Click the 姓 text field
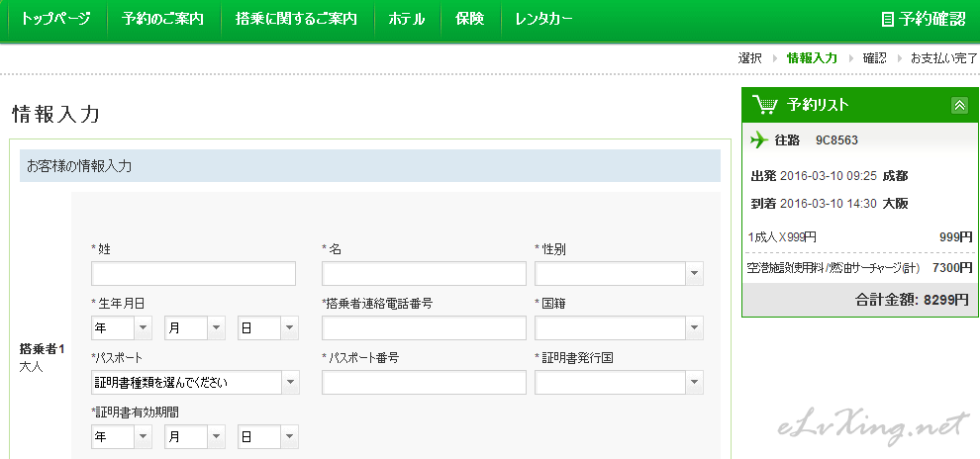Screen dimensions: 980x459 tap(193, 274)
